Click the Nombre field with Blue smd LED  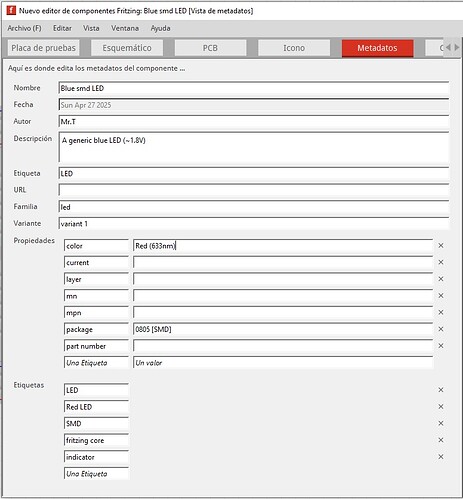pos(254,88)
